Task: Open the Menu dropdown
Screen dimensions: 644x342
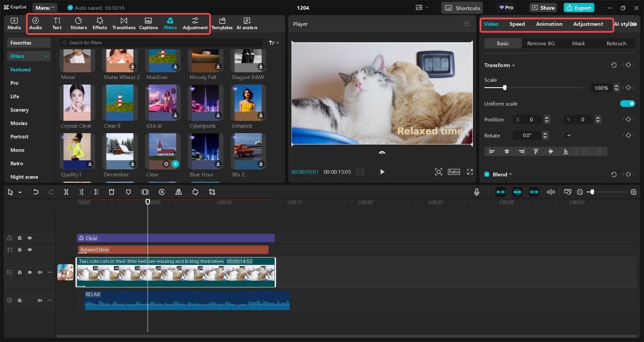Action: (x=45, y=8)
